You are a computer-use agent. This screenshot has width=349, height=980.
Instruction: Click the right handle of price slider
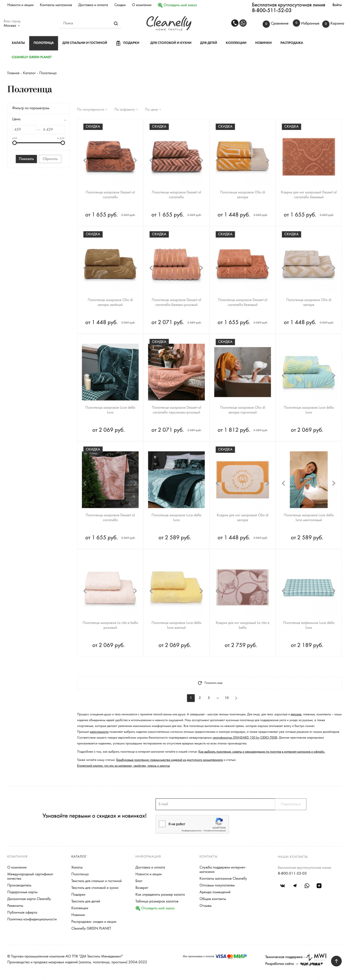[x=63, y=143]
